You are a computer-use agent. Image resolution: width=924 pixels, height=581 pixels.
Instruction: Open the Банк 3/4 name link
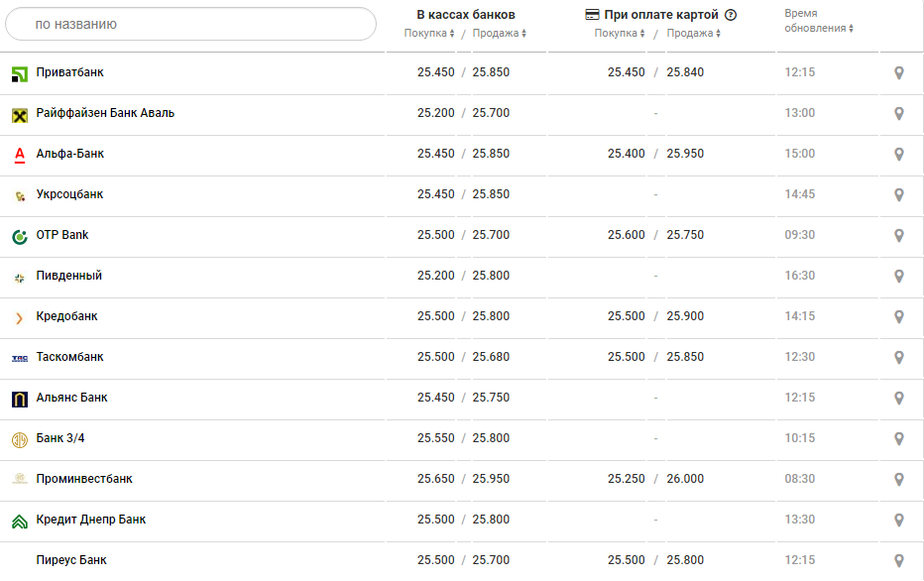61,438
